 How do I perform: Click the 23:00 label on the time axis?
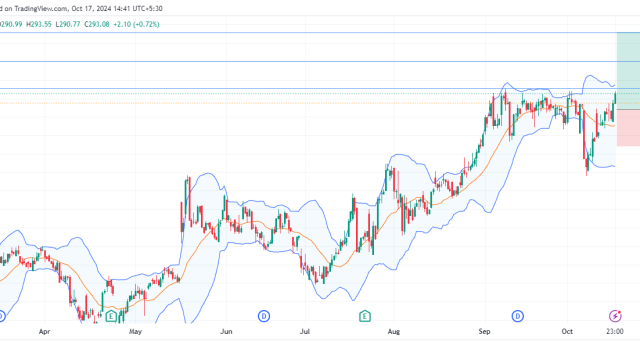click(x=615, y=331)
